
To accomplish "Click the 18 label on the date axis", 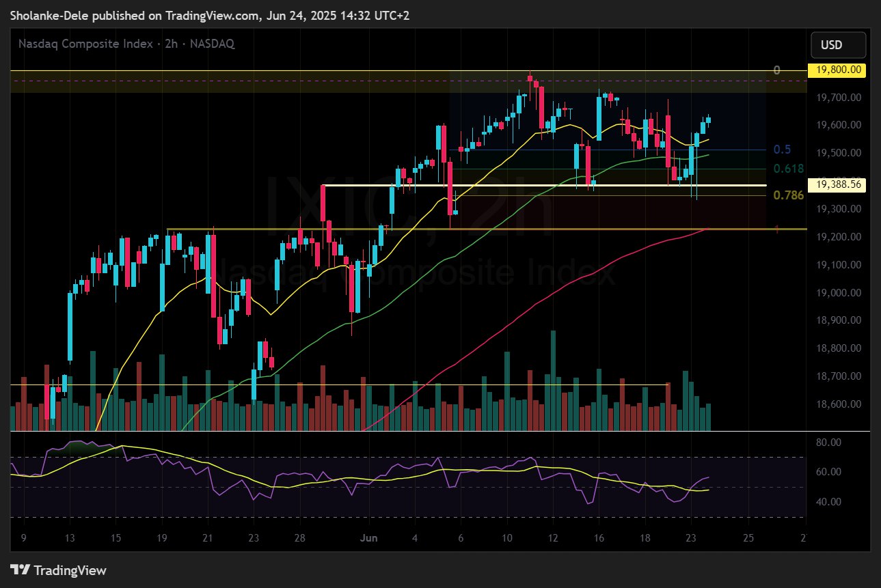I will [645, 538].
